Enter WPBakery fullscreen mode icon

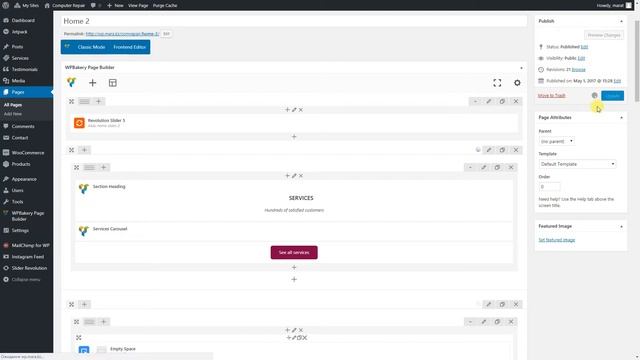pos(497,83)
